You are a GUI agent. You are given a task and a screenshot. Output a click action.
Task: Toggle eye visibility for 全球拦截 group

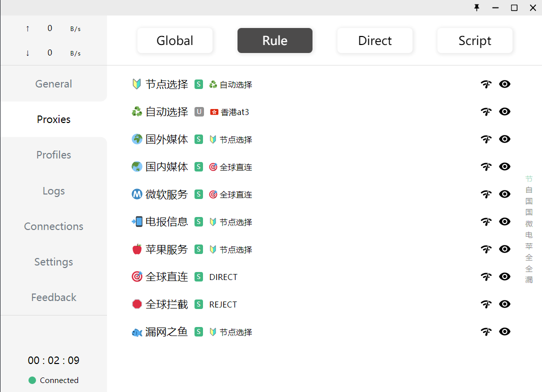point(504,304)
